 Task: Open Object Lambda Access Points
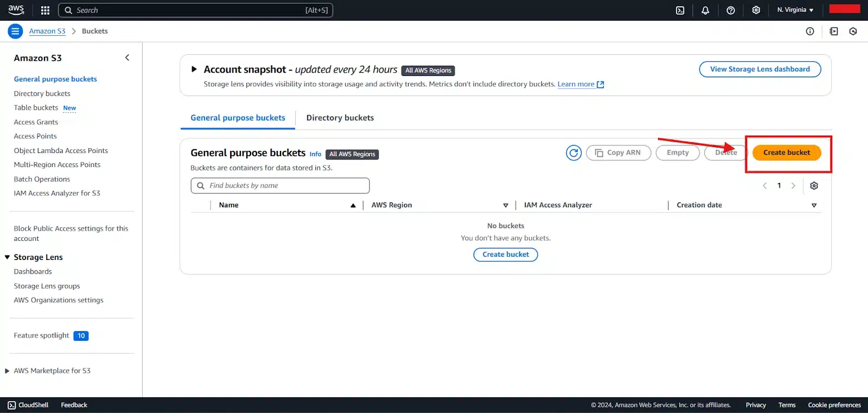click(61, 151)
